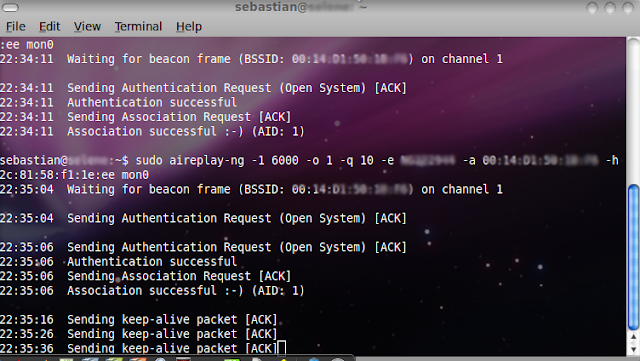Viewport: 640px width, 361px height.
Task: Click the 22:34:11 Waiting for beacon frame line
Action: pyautogui.click(x=251, y=59)
